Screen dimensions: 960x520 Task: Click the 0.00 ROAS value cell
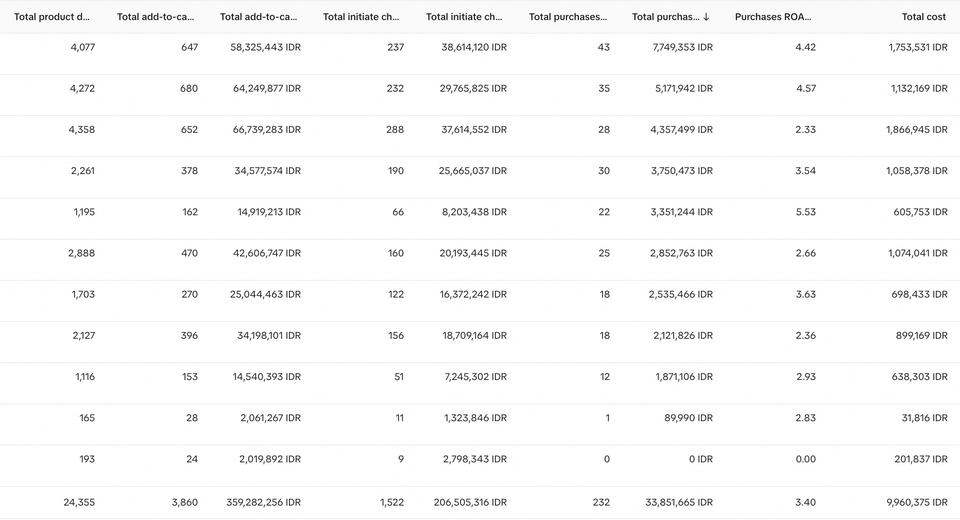pos(804,459)
